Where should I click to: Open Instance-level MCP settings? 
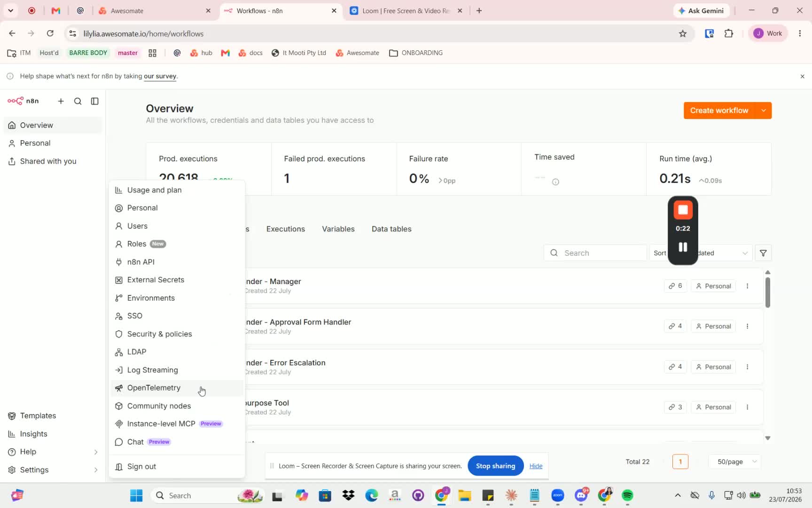[177, 424]
